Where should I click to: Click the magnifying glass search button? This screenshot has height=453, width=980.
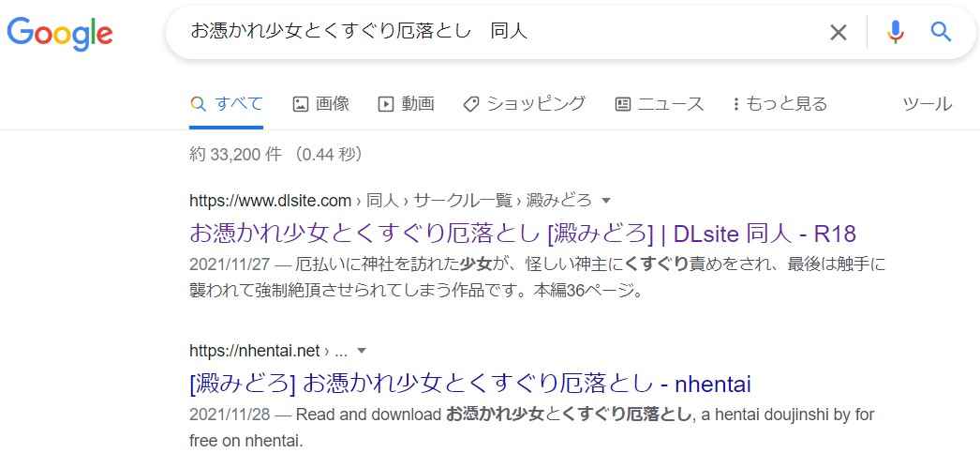point(941,31)
